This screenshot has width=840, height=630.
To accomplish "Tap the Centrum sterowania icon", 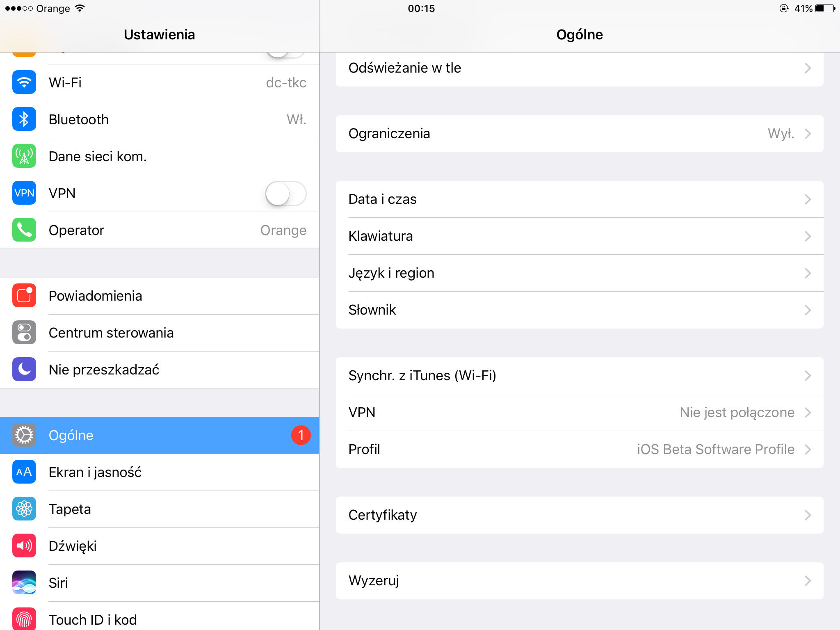I will coord(24,333).
